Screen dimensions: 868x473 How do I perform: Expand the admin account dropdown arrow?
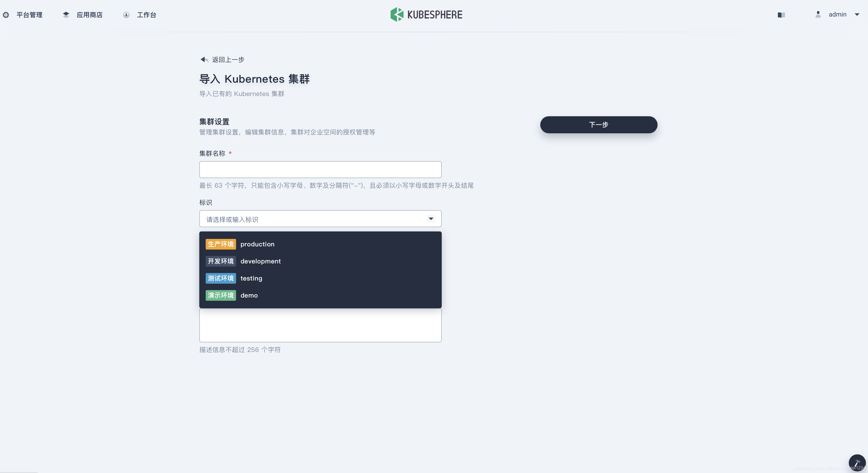point(857,14)
